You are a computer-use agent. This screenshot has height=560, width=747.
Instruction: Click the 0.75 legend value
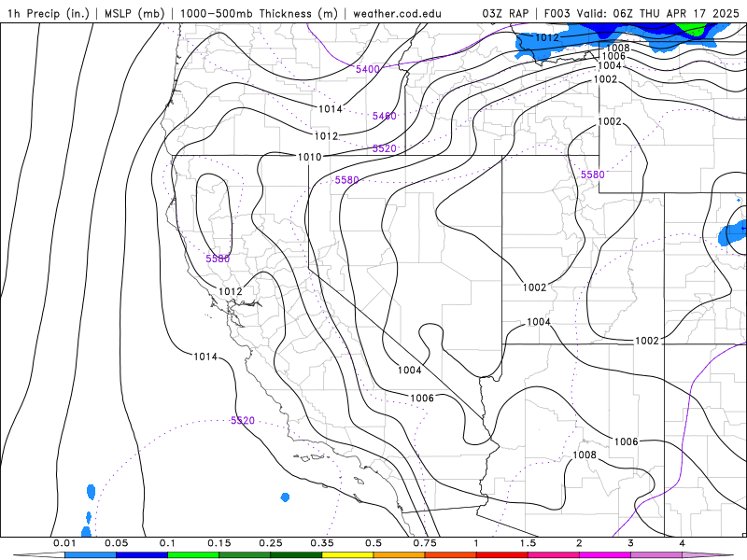click(x=425, y=543)
